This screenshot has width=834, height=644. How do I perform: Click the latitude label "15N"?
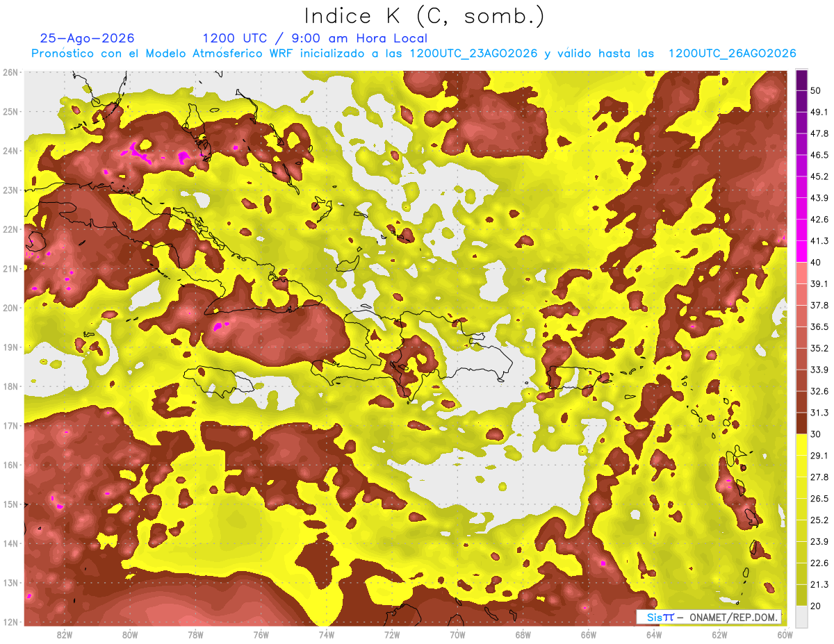pyautogui.click(x=11, y=504)
